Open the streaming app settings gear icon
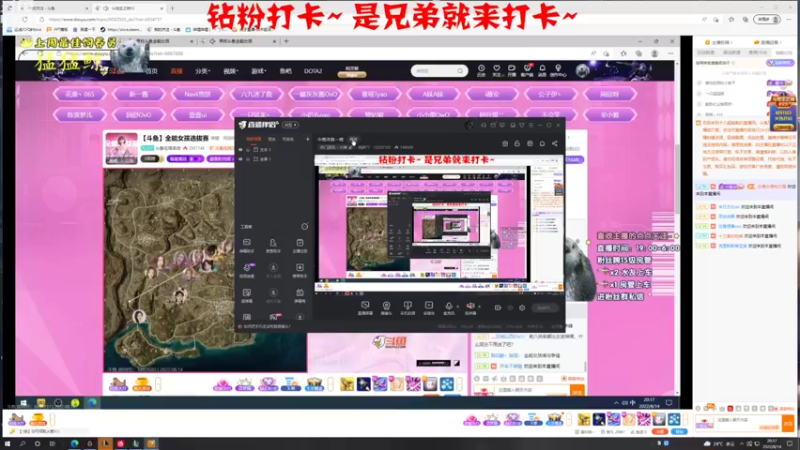The image size is (800, 450). (x=522, y=308)
